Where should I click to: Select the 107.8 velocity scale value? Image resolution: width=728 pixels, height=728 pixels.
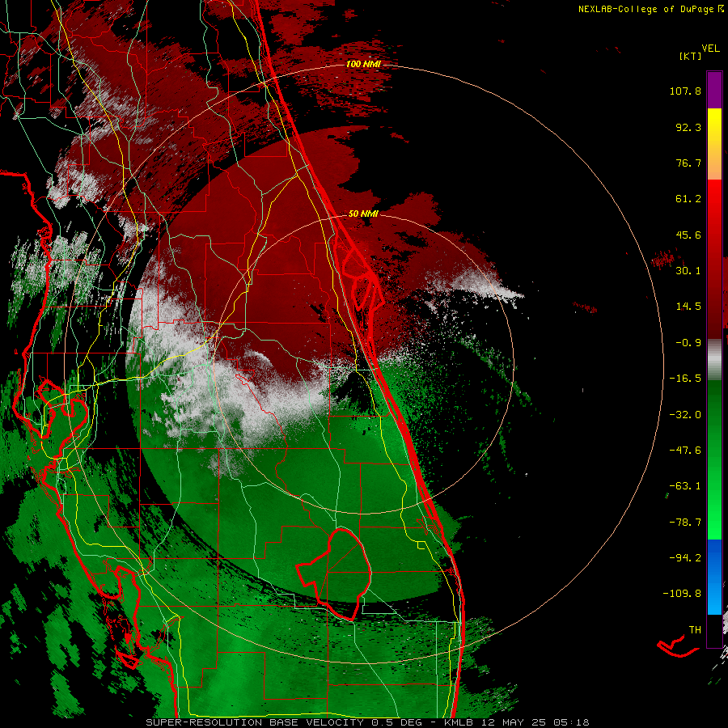tap(685, 91)
